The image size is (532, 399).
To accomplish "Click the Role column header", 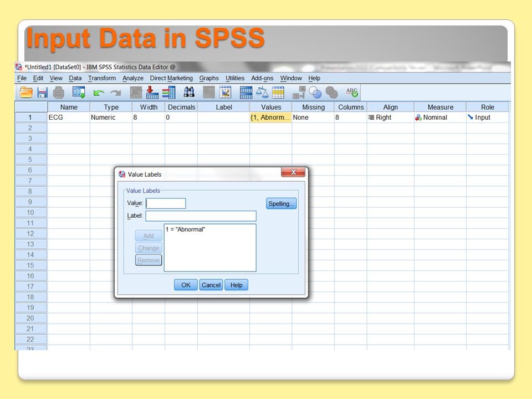I will (x=487, y=107).
